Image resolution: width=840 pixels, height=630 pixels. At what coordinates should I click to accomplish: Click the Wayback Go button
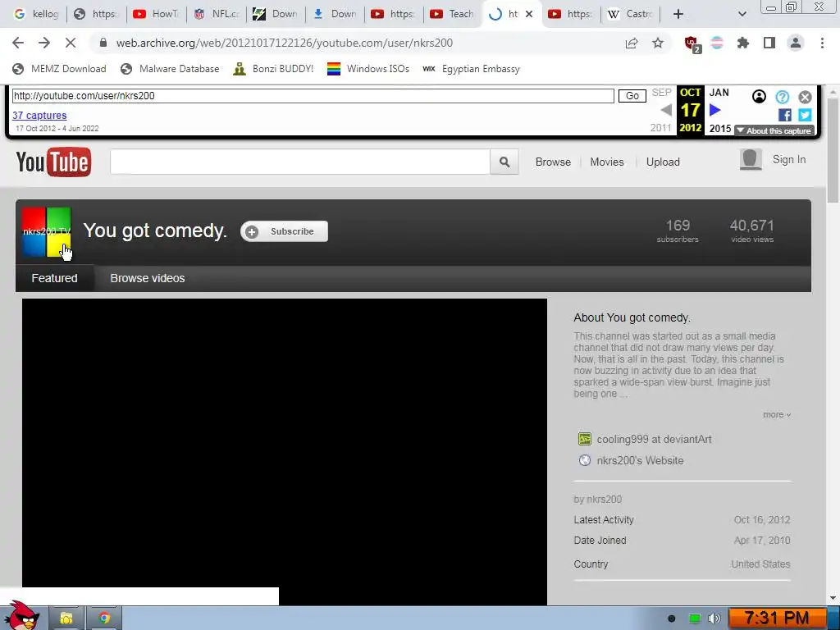[632, 96]
